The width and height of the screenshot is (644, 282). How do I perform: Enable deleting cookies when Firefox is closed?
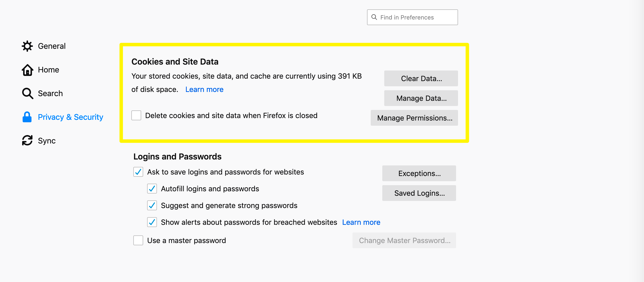tap(136, 115)
